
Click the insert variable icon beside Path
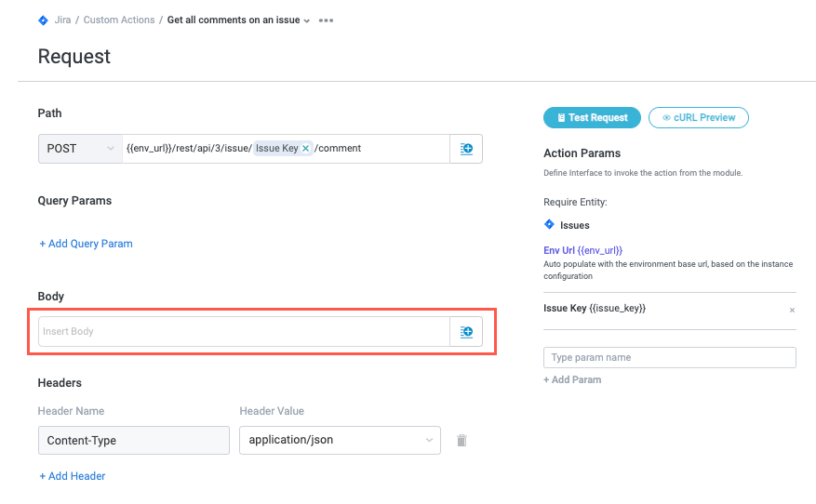click(x=466, y=149)
